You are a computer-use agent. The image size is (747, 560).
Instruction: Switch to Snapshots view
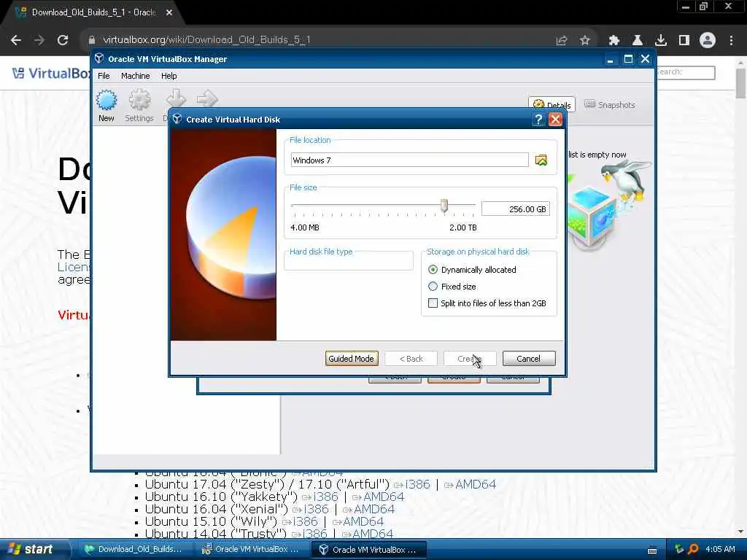610,105
